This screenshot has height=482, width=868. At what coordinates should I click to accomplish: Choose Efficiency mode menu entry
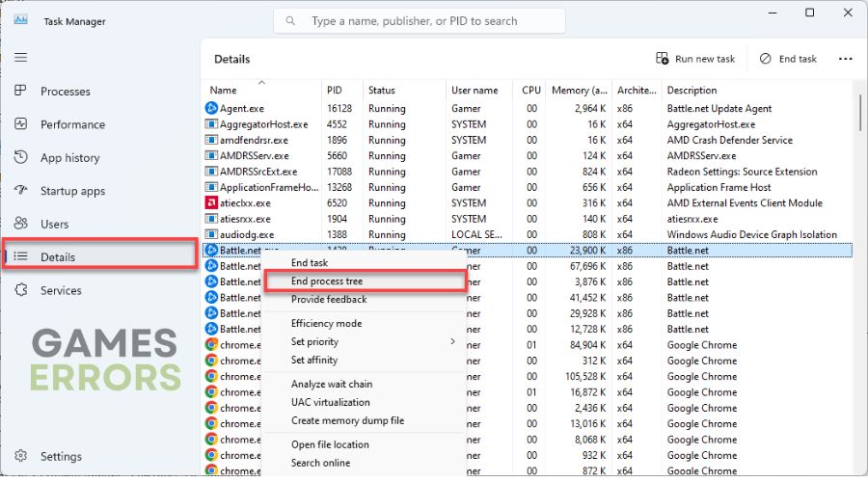pyautogui.click(x=327, y=323)
